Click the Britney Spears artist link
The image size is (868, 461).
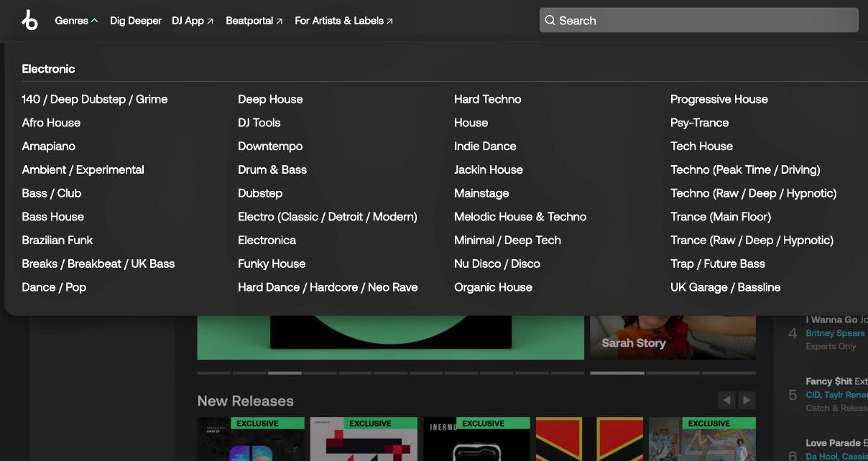click(x=835, y=333)
